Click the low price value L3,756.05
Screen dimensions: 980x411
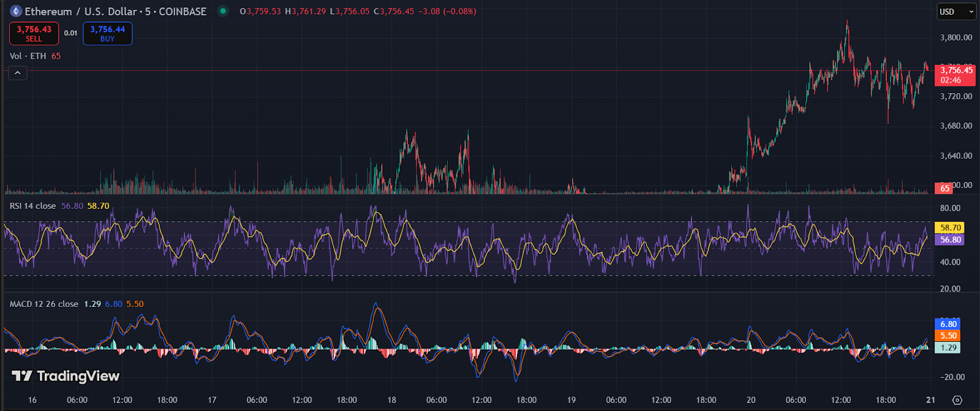click(350, 11)
